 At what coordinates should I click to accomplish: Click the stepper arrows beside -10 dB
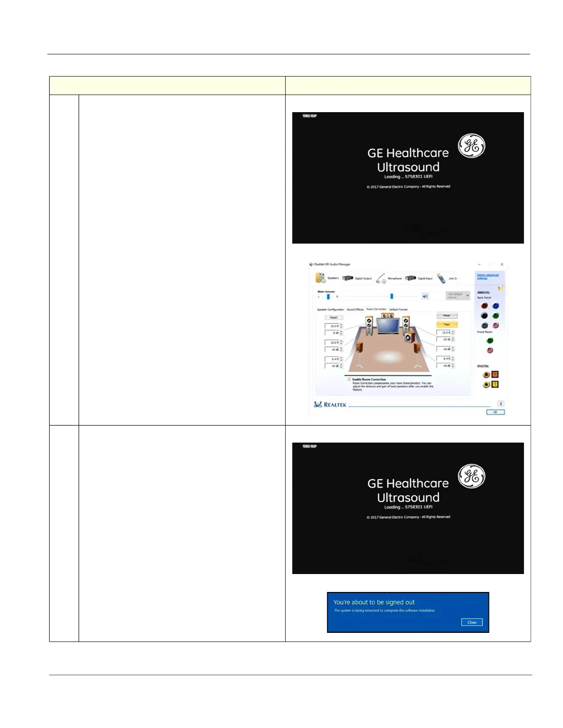(453, 339)
